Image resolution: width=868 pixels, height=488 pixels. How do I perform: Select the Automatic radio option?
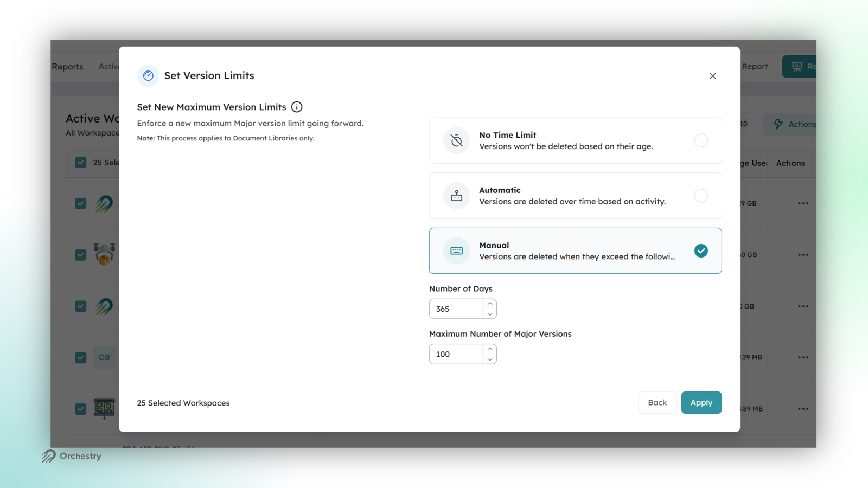coord(701,196)
